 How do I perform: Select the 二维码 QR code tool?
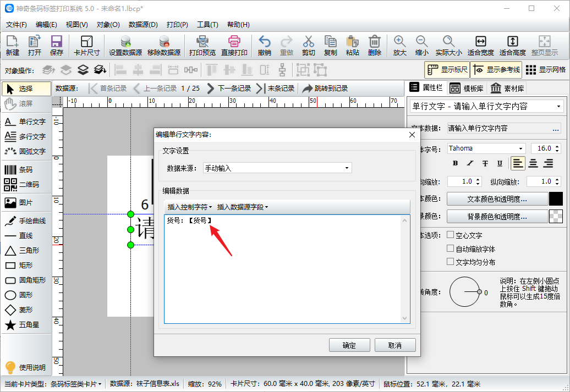[x=25, y=185]
